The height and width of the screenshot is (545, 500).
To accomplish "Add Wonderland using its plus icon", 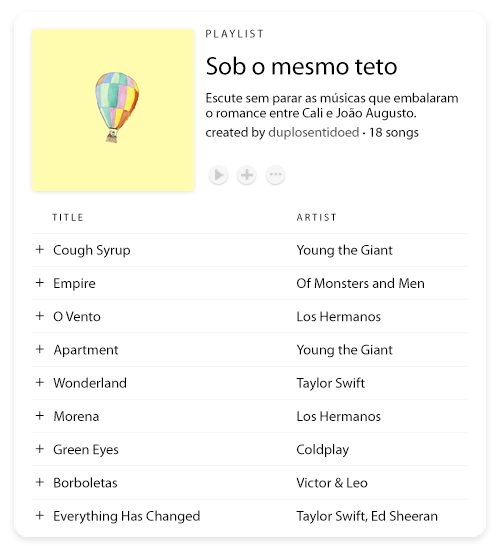I will 40,383.
